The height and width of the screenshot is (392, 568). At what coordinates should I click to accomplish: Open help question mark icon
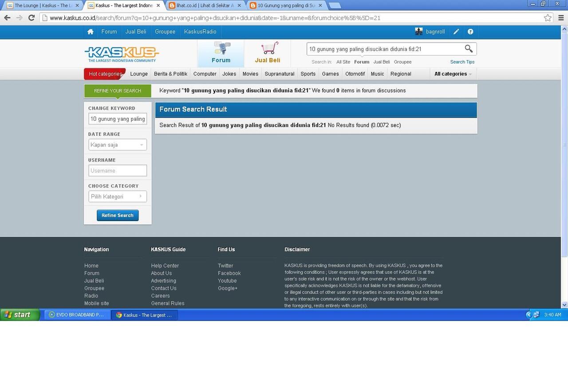click(x=470, y=32)
